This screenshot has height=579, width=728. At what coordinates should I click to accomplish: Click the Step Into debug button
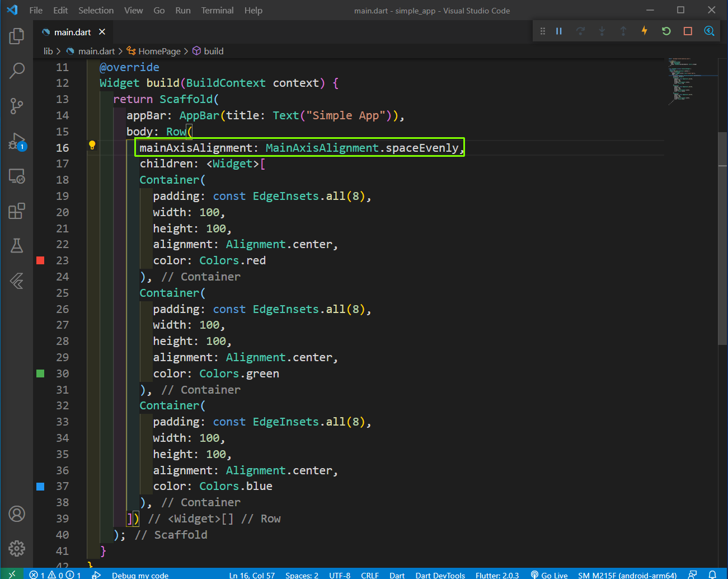(x=602, y=31)
